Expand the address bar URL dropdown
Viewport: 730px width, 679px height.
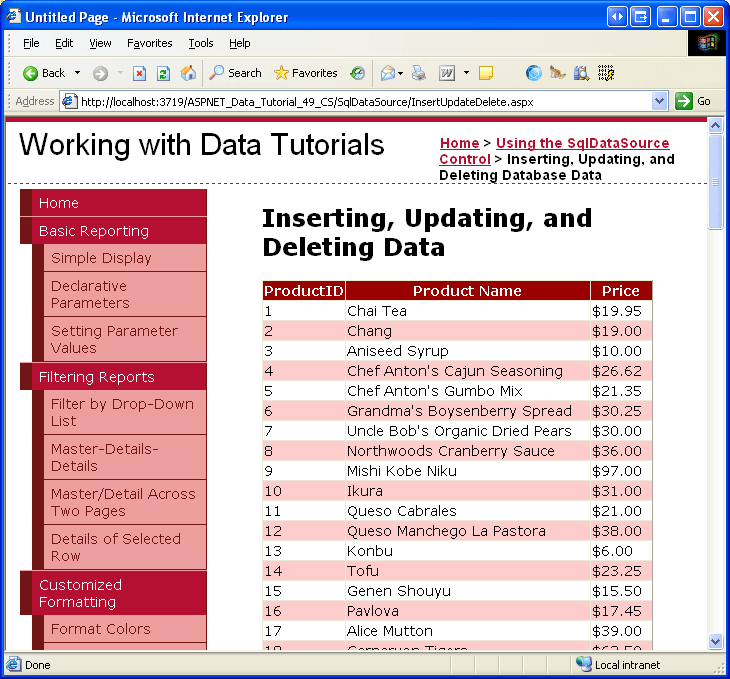pos(659,101)
